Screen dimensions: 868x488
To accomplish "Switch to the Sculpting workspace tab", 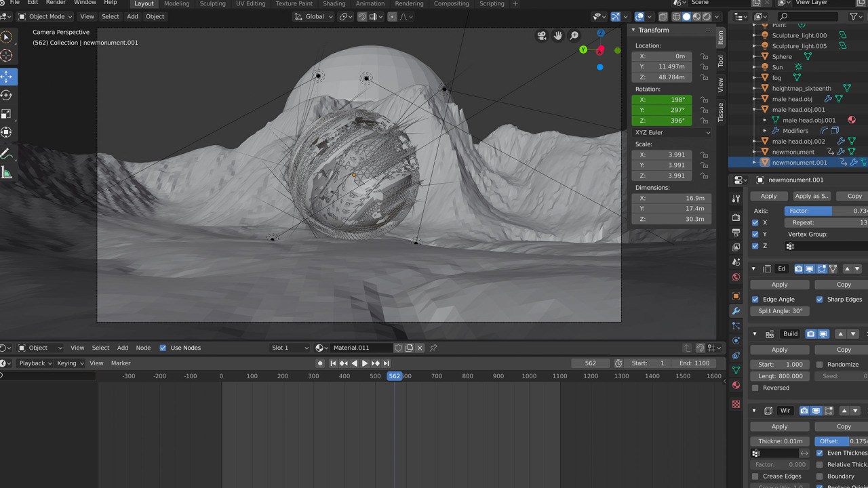I will click(x=212, y=4).
